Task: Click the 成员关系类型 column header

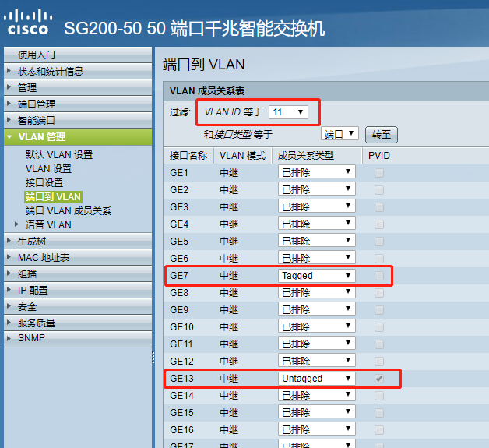Action: pyautogui.click(x=317, y=155)
